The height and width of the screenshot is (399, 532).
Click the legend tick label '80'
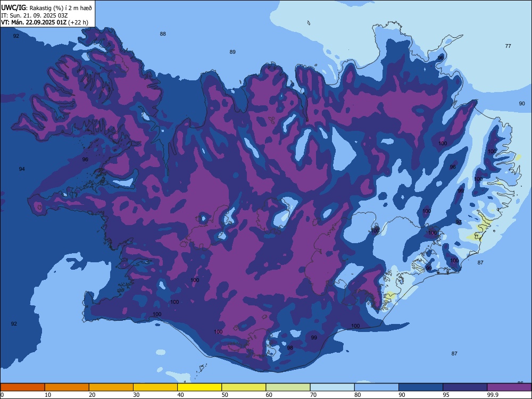pyautogui.click(x=358, y=395)
